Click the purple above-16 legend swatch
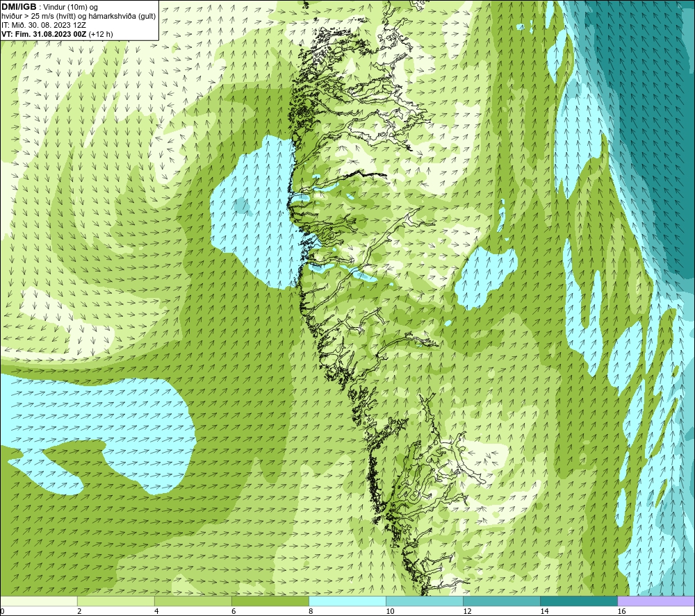Screen dimensions: 695x616 [656, 601]
